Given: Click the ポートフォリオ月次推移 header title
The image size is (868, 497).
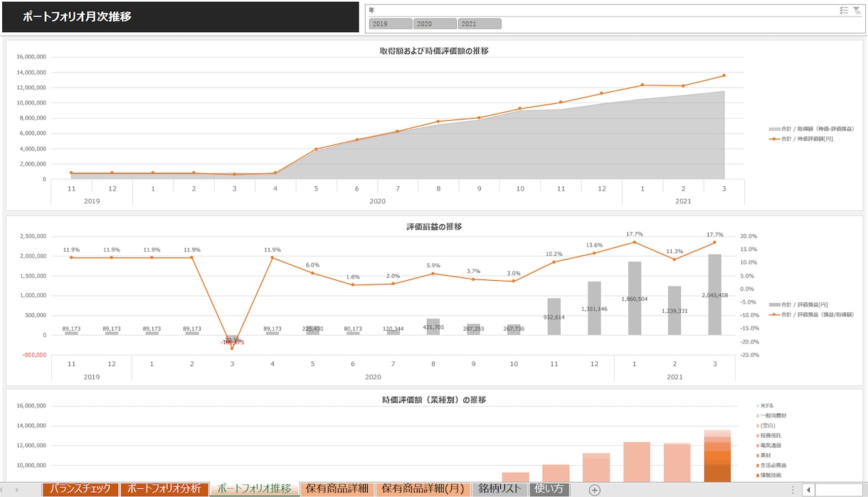Looking at the screenshot, I should pos(77,17).
